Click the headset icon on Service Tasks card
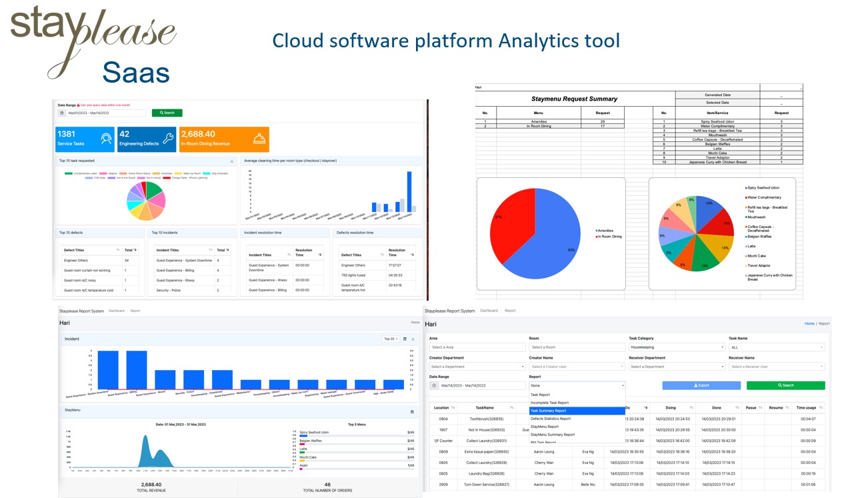This screenshot has height=498, width=868. [105, 139]
